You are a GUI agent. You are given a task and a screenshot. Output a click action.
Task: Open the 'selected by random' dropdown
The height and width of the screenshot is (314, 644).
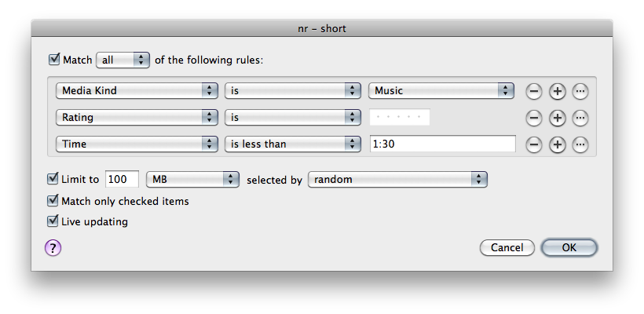tap(397, 179)
